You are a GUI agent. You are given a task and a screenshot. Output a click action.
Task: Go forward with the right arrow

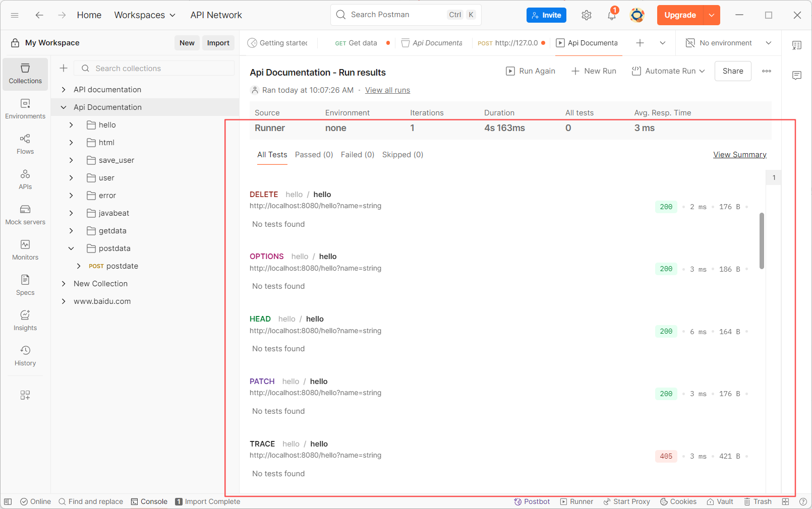point(62,15)
